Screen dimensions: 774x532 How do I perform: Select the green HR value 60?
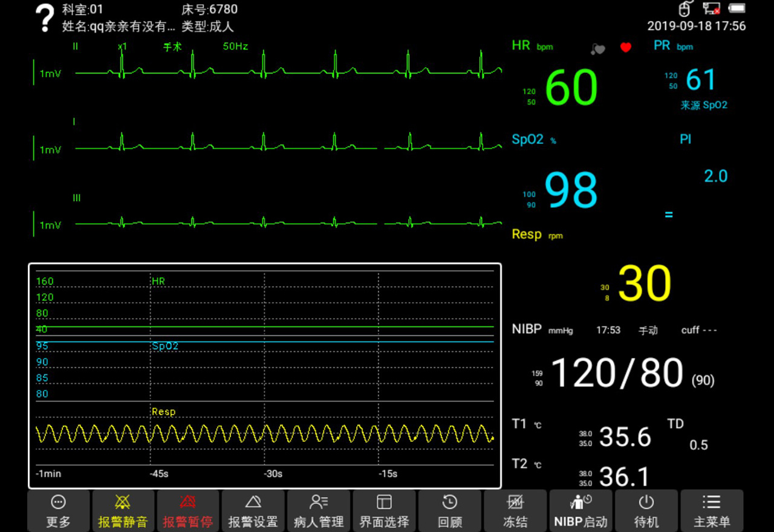(x=571, y=88)
